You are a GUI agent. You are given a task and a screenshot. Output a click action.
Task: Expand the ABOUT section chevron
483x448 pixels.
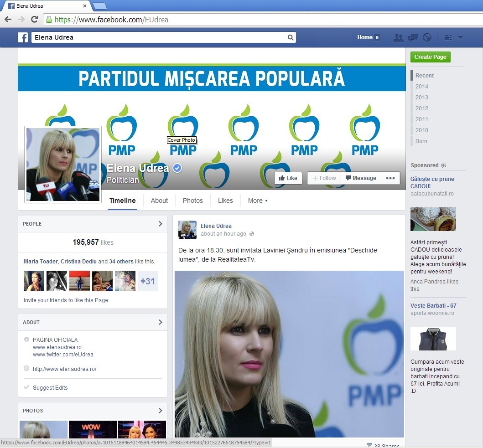pos(160,322)
